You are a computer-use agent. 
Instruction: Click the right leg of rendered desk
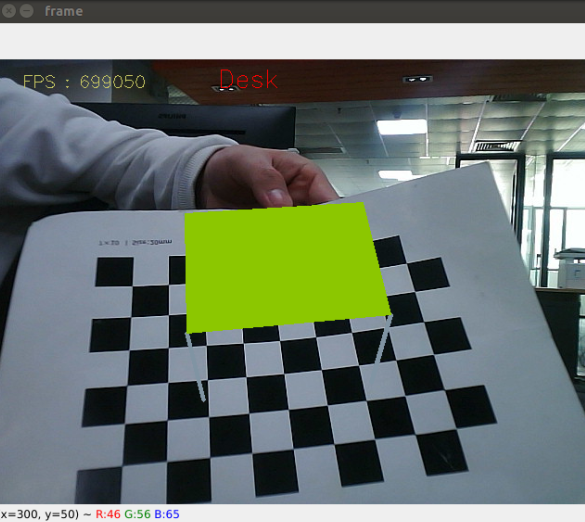click(x=384, y=339)
